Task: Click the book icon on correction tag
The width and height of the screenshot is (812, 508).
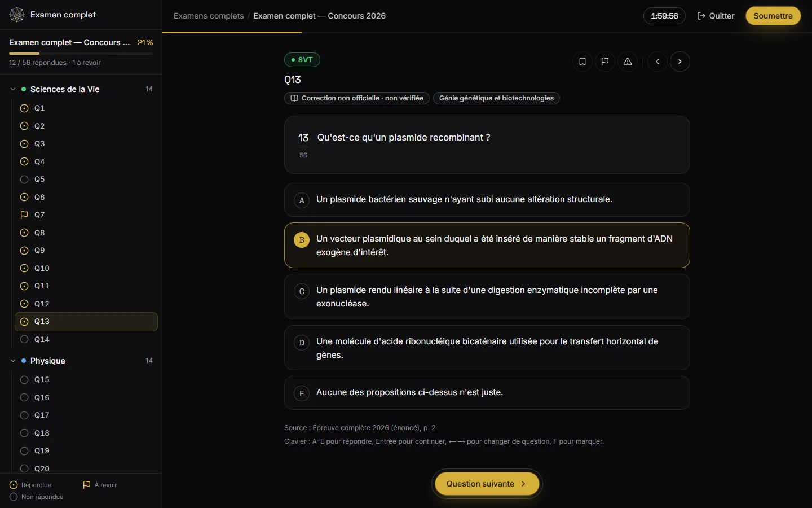Action: [294, 98]
